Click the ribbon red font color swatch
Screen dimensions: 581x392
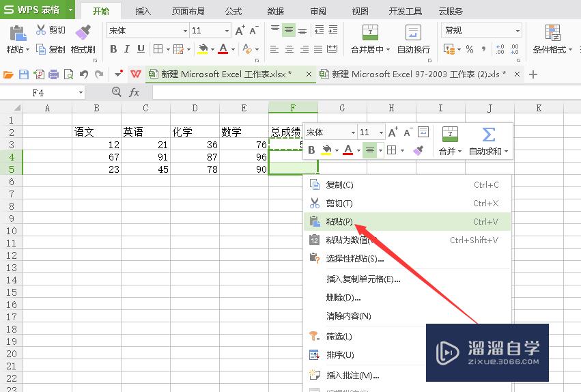coord(223,49)
